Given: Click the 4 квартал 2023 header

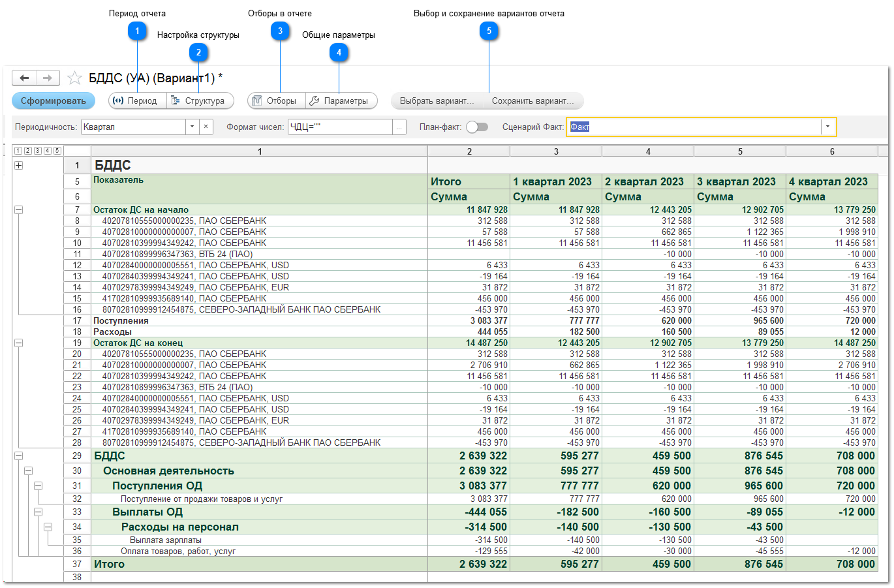Looking at the screenshot, I should click(832, 181).
